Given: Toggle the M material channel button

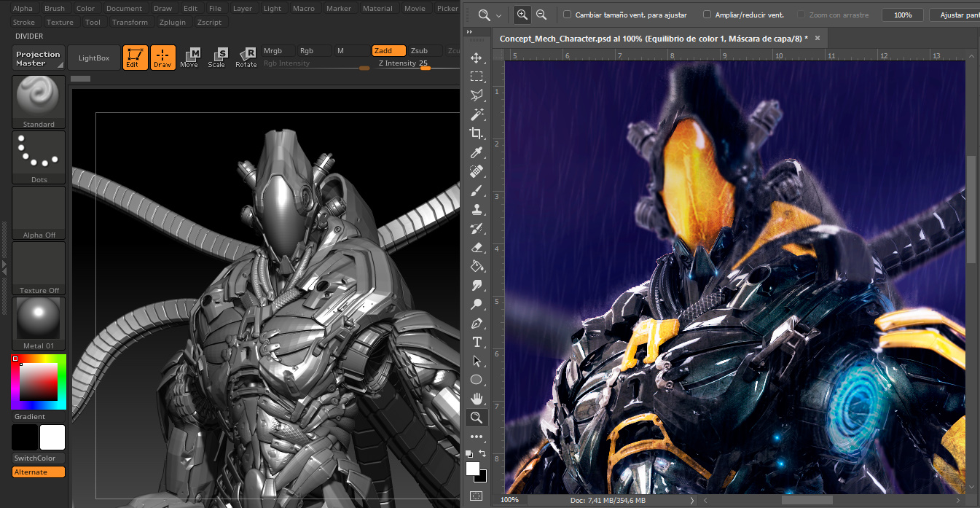Looking at the screenshot, I should (352, 51).
